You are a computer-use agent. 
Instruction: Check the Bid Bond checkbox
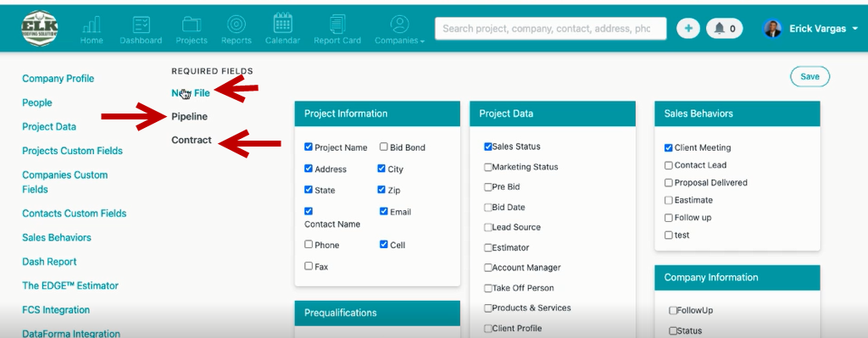tap(384, 147)
